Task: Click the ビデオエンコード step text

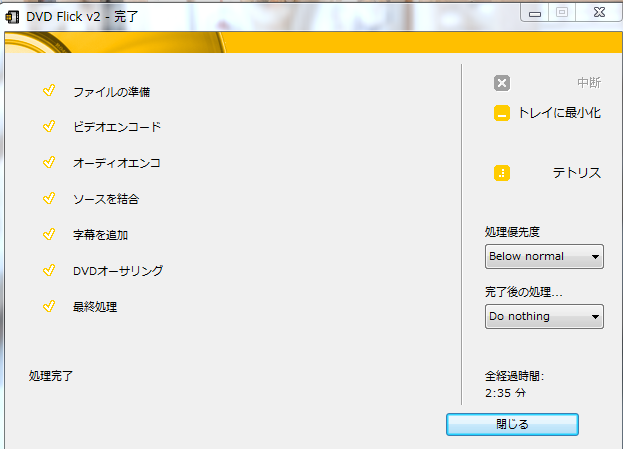Action: pyautogui.click(x=117, y=127)
